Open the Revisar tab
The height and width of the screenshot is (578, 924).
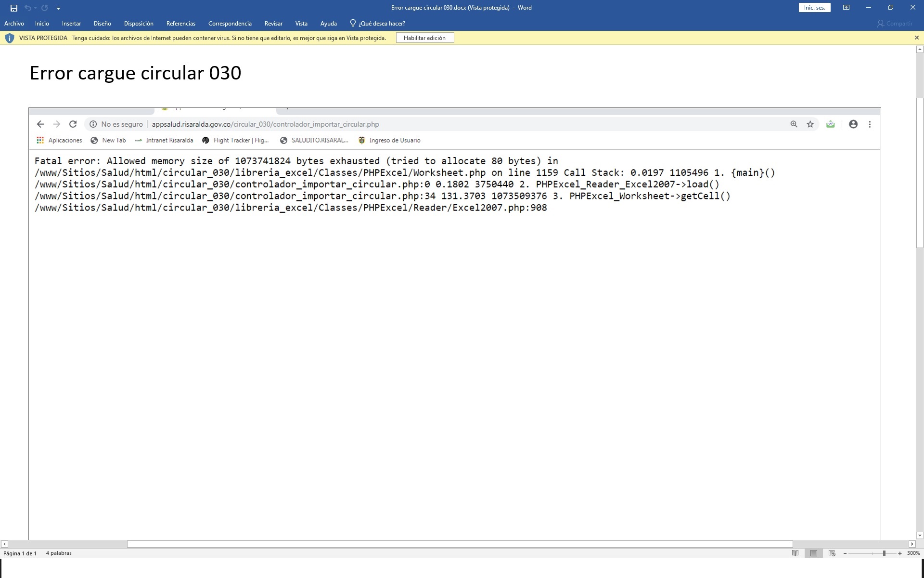273,23
